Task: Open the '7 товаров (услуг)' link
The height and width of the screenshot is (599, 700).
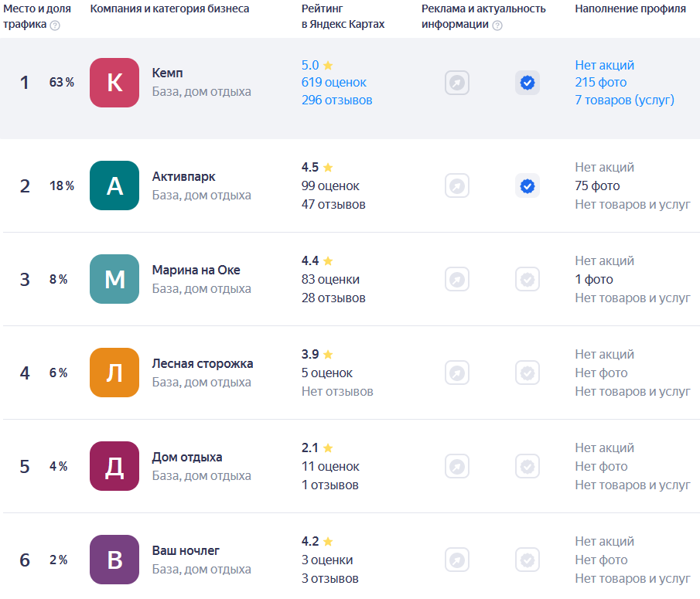Action: (x=624, y=100)
